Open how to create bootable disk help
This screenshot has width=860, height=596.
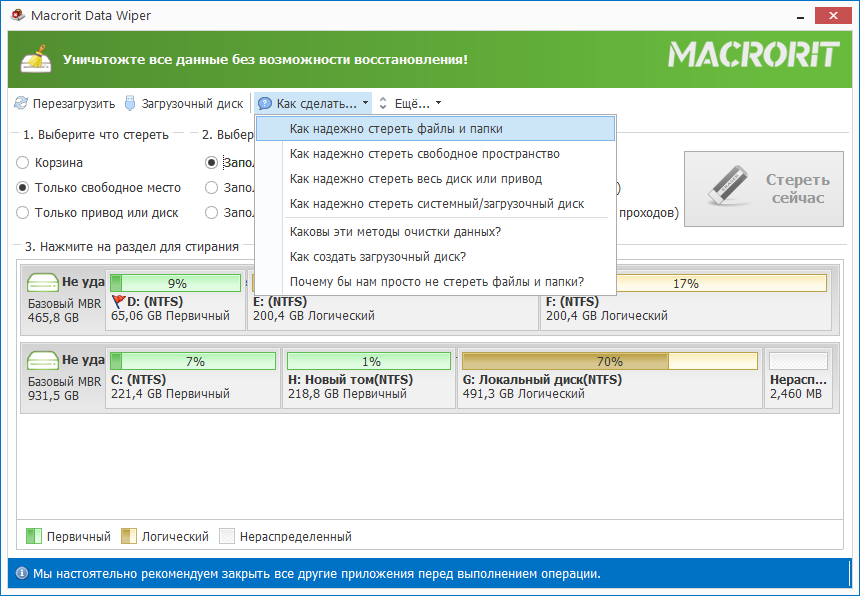pos(377,257)
